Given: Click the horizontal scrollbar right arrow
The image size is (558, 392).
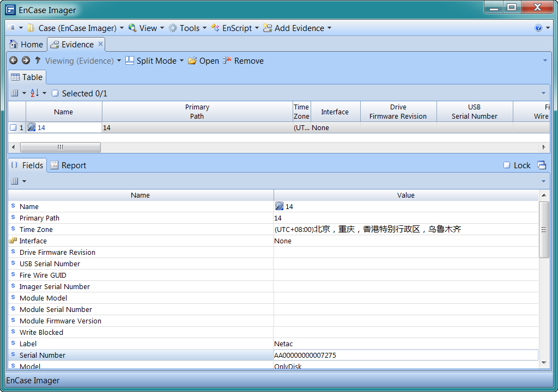Looking at the screenshot, I should (543, 147).
